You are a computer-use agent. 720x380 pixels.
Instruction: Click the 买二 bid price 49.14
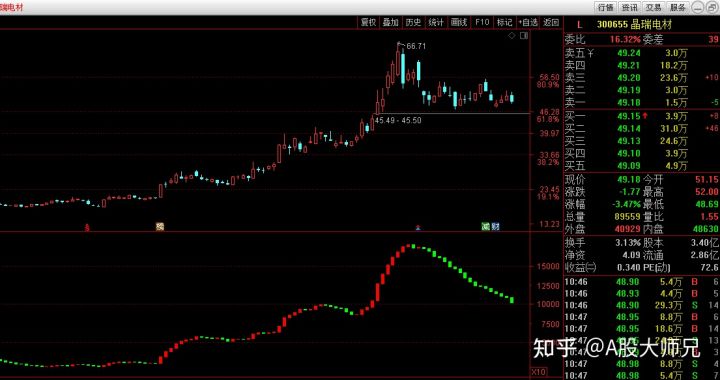628,129
